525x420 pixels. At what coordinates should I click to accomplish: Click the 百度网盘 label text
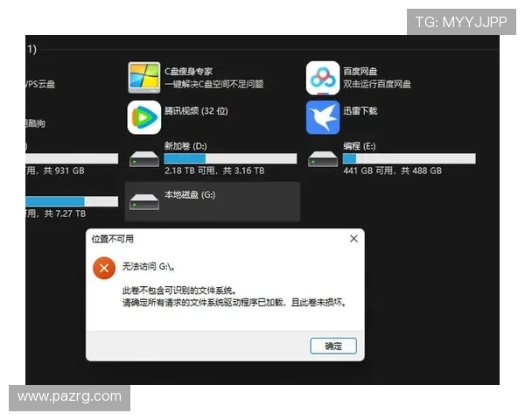pos(360,72)
